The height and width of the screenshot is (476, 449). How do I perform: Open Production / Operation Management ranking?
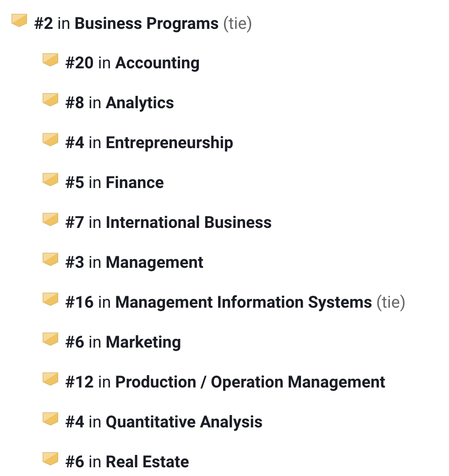250,382
